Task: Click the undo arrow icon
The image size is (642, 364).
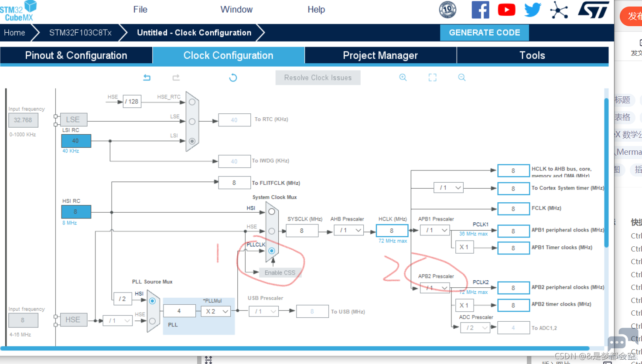Action: tap(147, 78)
